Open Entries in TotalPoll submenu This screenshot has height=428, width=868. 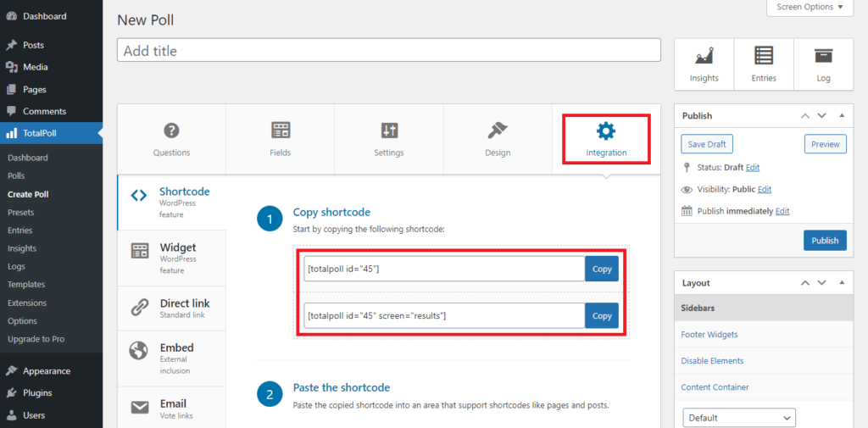(x=20, y=231)
